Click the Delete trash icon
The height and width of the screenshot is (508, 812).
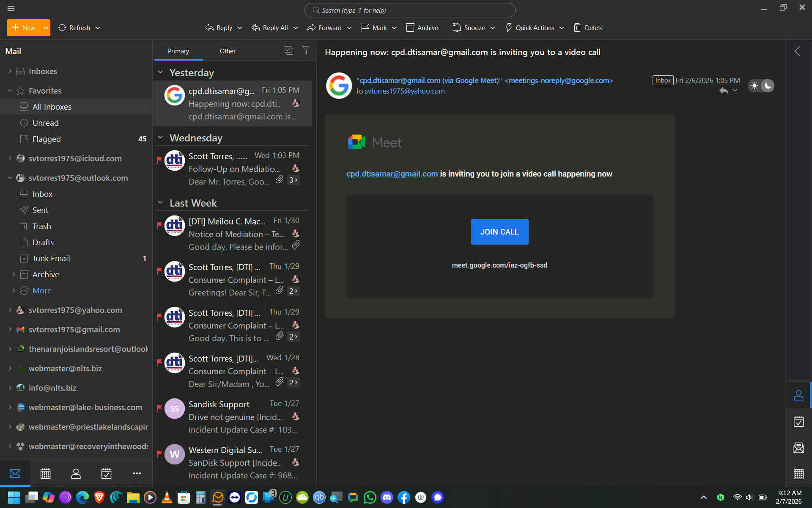577,28
